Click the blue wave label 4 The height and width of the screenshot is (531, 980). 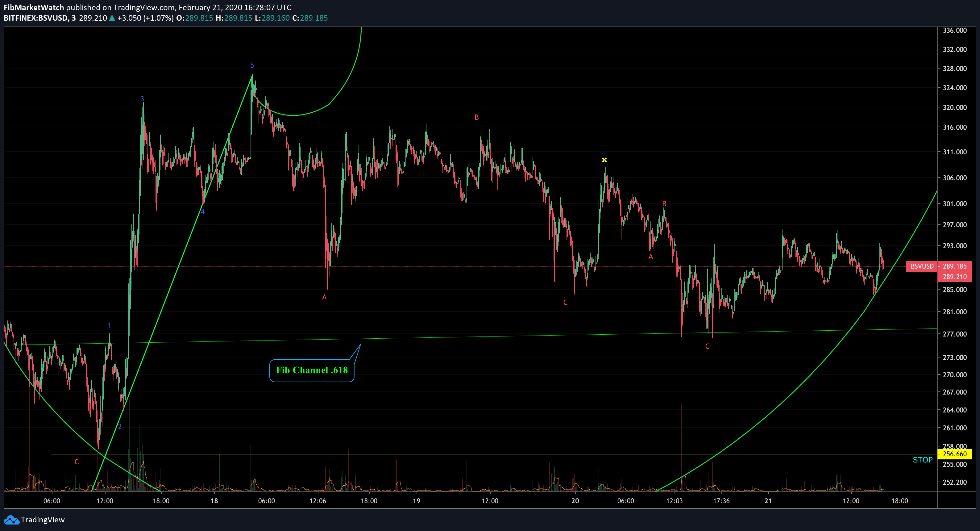(203, 212)
